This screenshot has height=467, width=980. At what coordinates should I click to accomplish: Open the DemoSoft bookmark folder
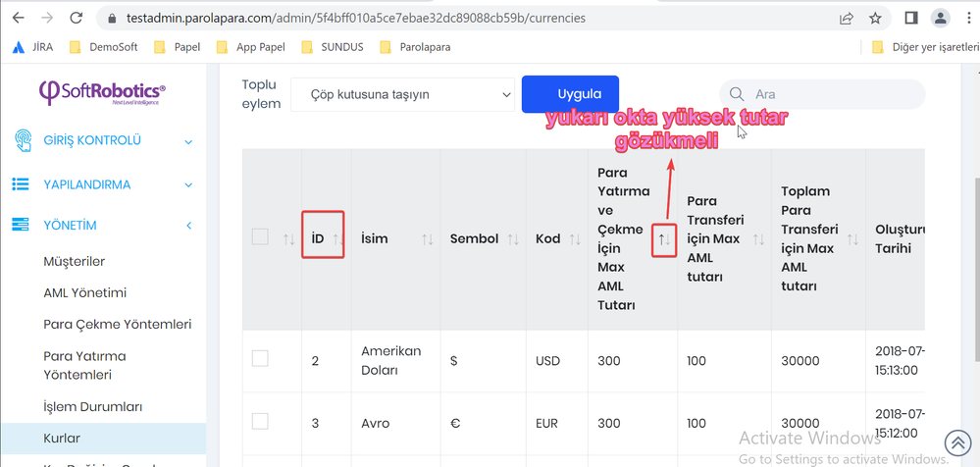pos(103,47)
